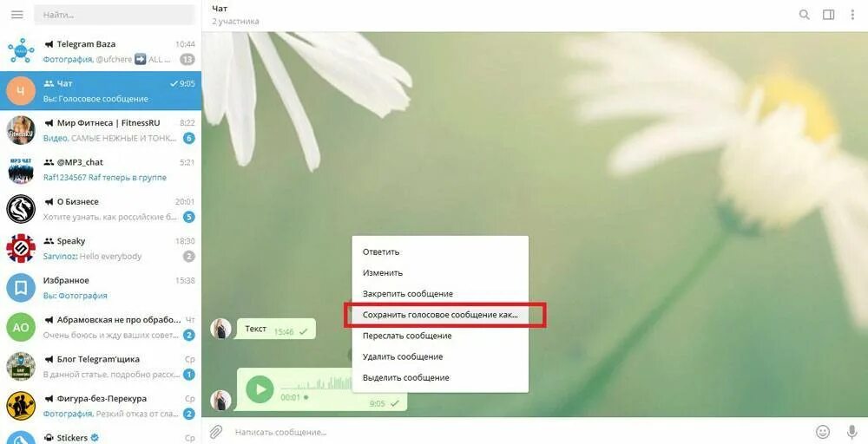Open the hamburger main menu

pos(17,15)
